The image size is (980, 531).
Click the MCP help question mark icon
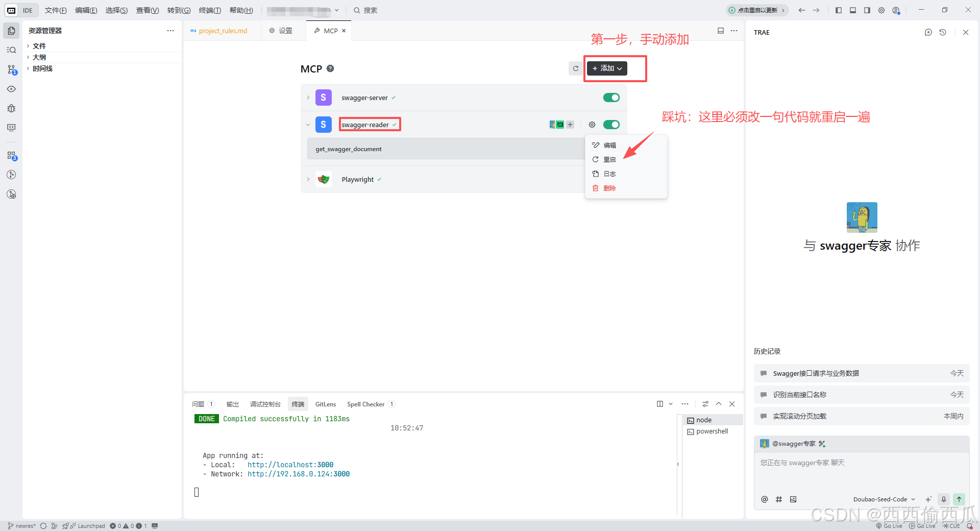pos(330,68)
